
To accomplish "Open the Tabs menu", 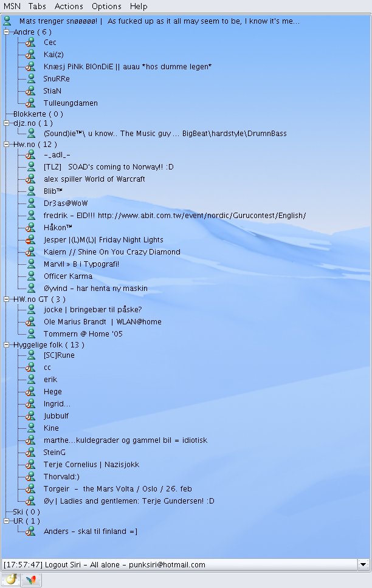I will [37, 6].
